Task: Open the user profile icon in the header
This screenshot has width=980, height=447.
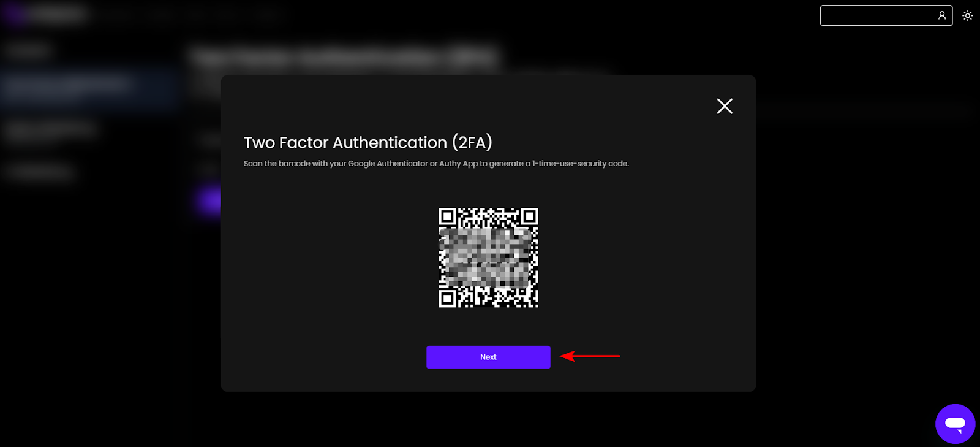Action: click(x=942, y=15)
